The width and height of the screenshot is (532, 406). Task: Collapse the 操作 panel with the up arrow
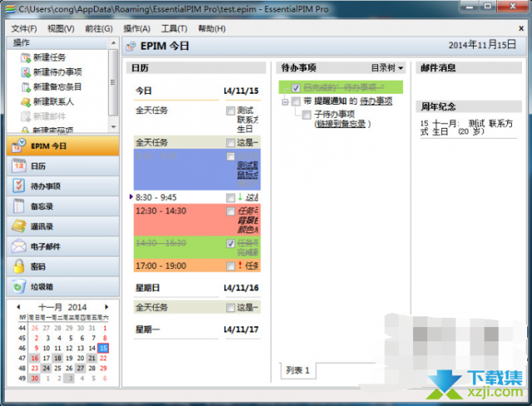(113, 43)
